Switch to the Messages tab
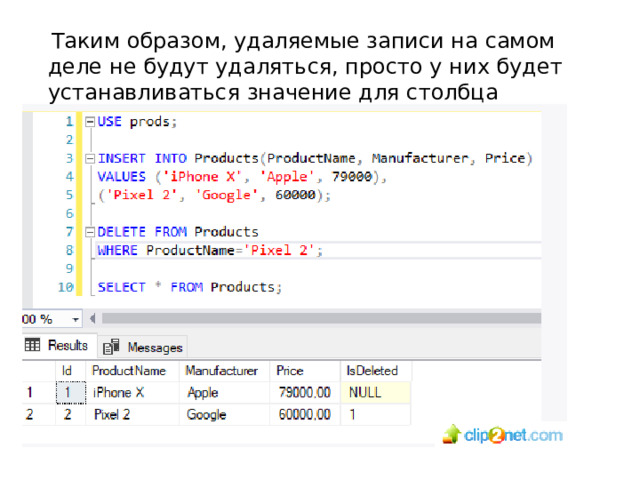 pyautogui.click(x=143, y=347)
